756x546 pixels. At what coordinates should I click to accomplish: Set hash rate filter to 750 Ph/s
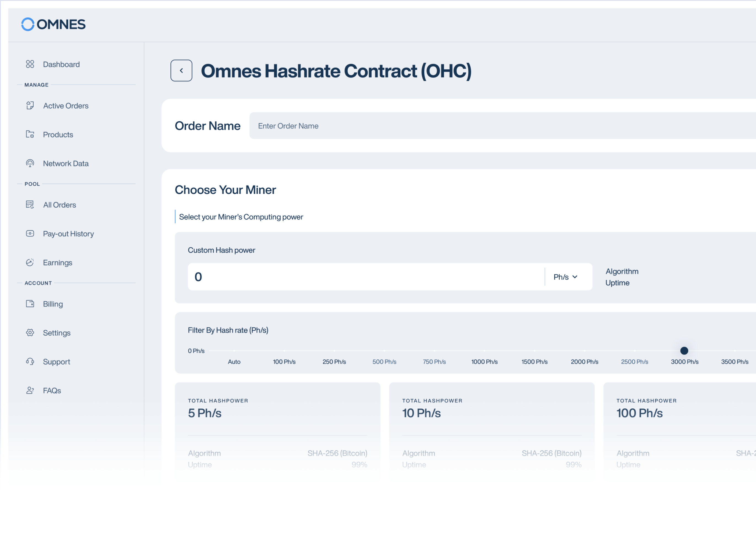tap(434, 362)
